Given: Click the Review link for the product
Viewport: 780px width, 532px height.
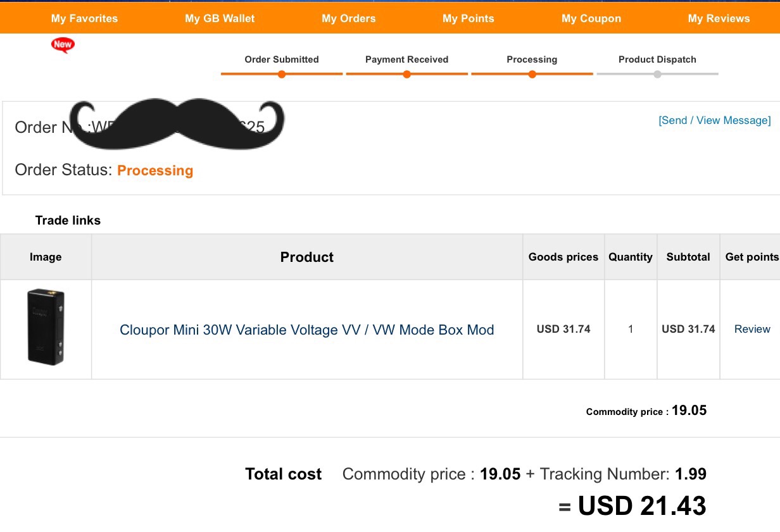Looking at the screenshot, I should click(752, 329).
